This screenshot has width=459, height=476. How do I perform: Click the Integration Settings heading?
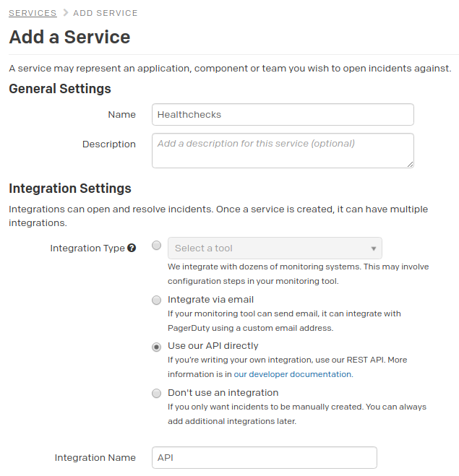(70, 189)
